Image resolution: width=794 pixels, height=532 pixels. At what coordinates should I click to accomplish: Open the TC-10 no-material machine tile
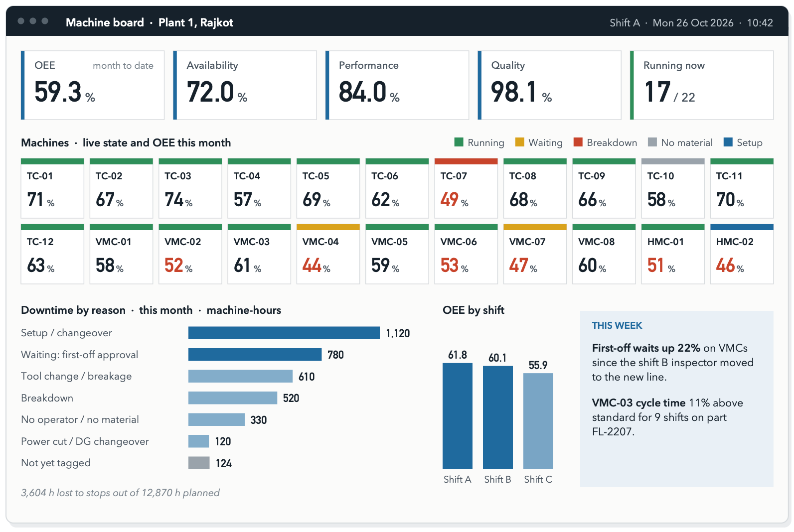pyautogui.click(x=673, y=188)
